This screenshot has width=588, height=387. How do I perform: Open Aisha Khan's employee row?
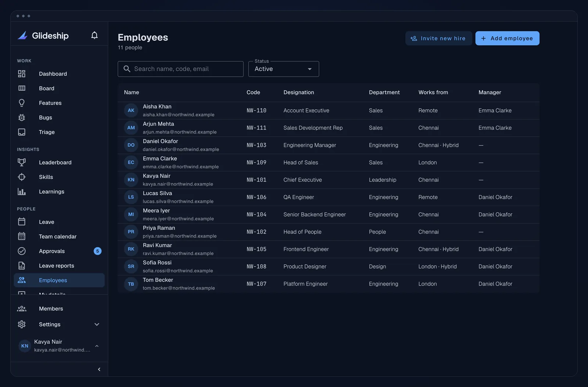(329, 110)
